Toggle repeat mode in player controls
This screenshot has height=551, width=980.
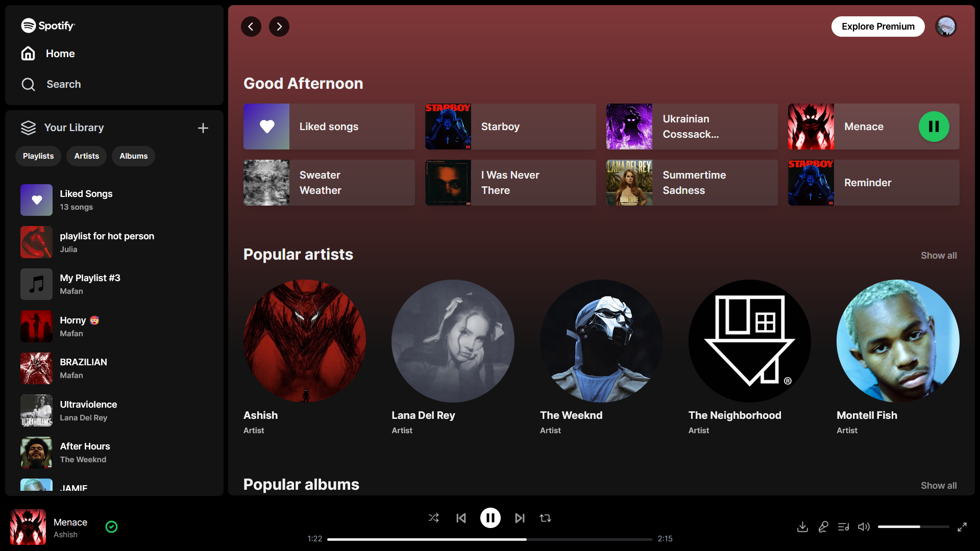coord(545,518)
